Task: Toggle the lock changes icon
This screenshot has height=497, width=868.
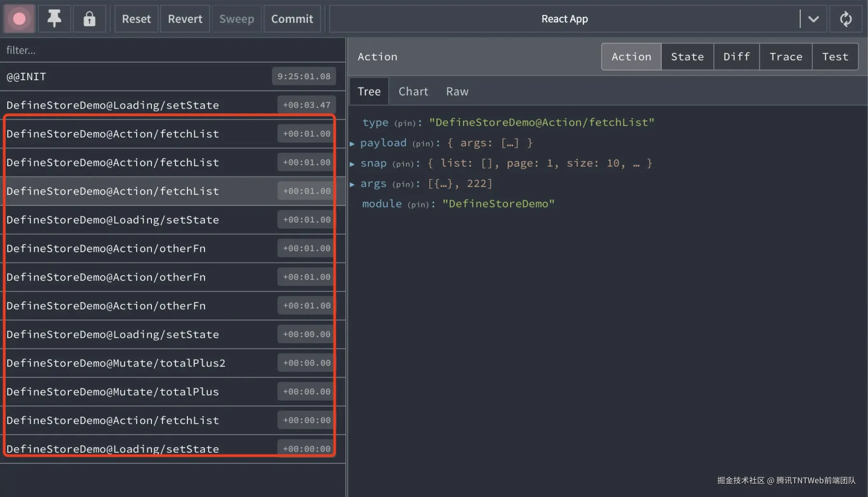Action: [89, 19]
